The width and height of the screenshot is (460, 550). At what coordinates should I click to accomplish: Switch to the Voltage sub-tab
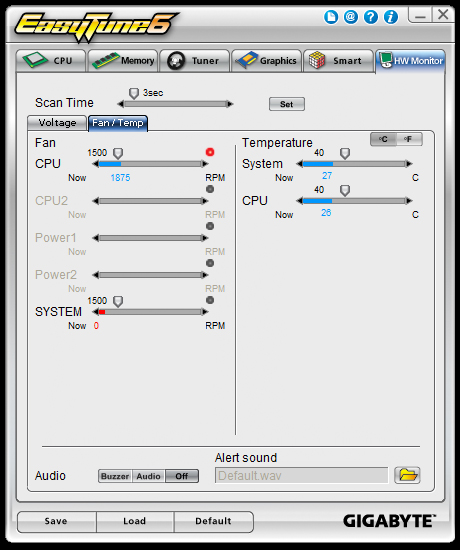[57, 123]
